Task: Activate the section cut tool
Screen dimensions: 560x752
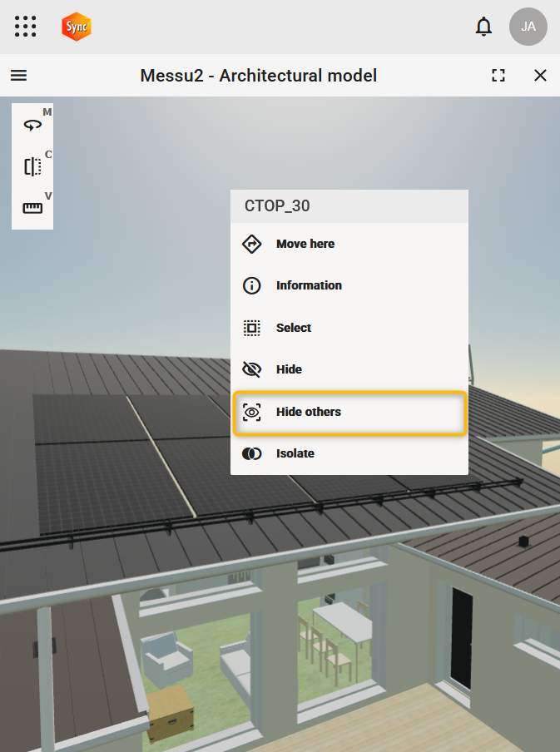Action: (32, 166)
